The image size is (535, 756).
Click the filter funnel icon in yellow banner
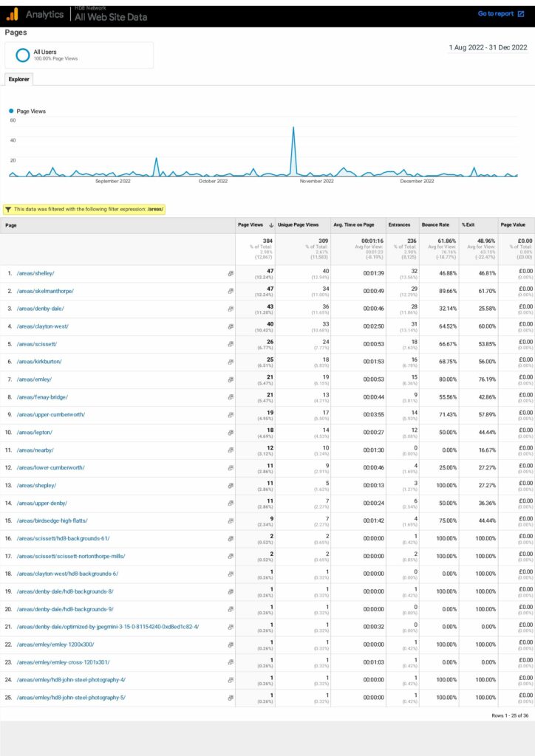click(8, 209)
